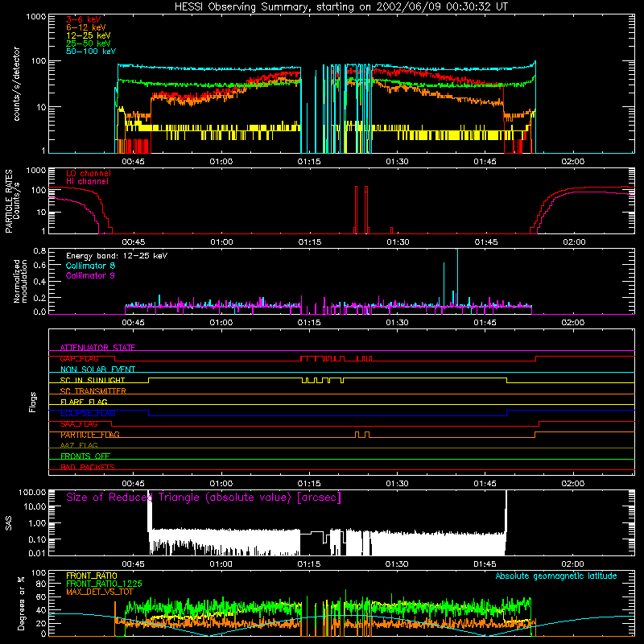644x644 pixels.
Task: Click the 'Degrees or %' axis label
Action: click(x=21, y=603)
